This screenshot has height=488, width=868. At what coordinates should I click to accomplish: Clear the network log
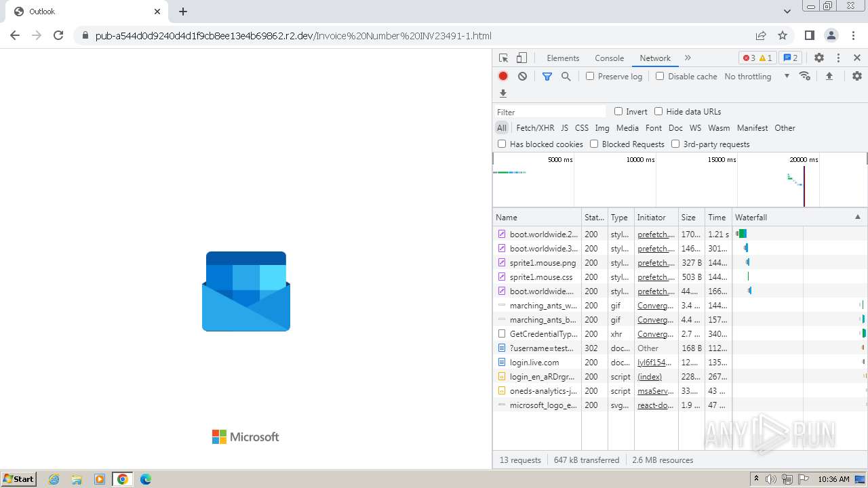[522, 77]
